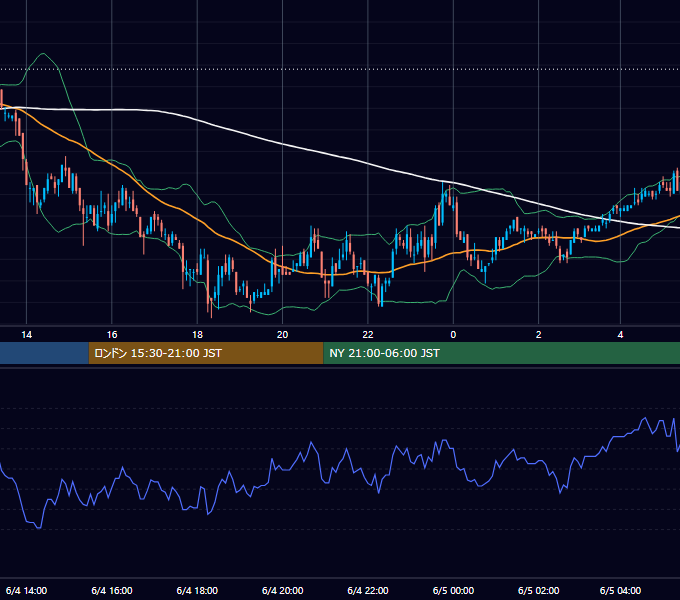Click the London 15:30-21:00 JST session bar
Image resolution: width=680 pixels, height=600 pixels.
206,353
